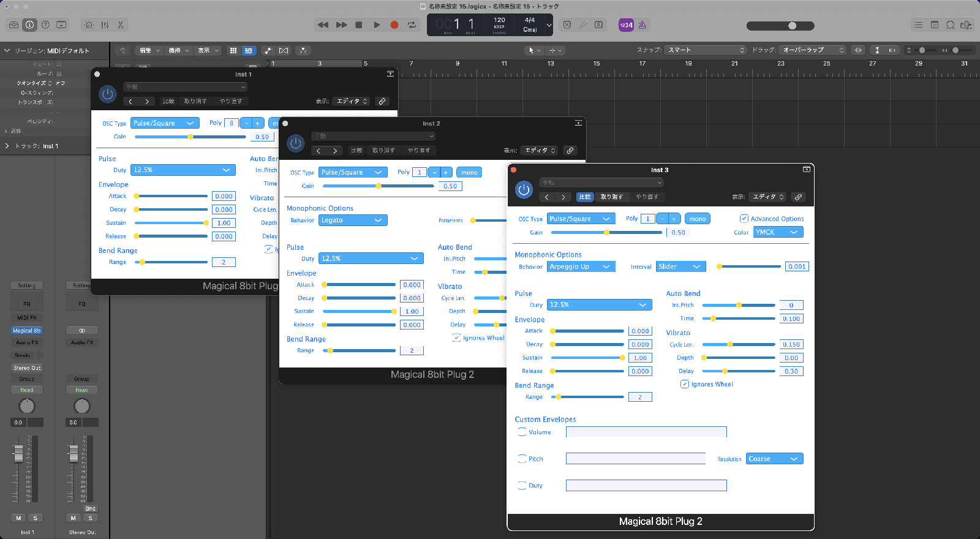Open the 表示 menu in tracks area

coord(208,50)
